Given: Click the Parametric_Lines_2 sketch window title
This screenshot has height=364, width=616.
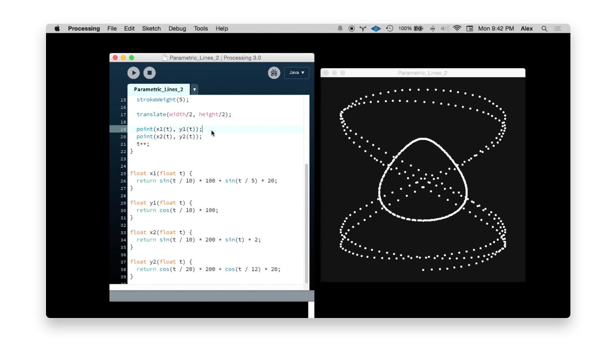Looking at the screenshot, I should [423, 73].
